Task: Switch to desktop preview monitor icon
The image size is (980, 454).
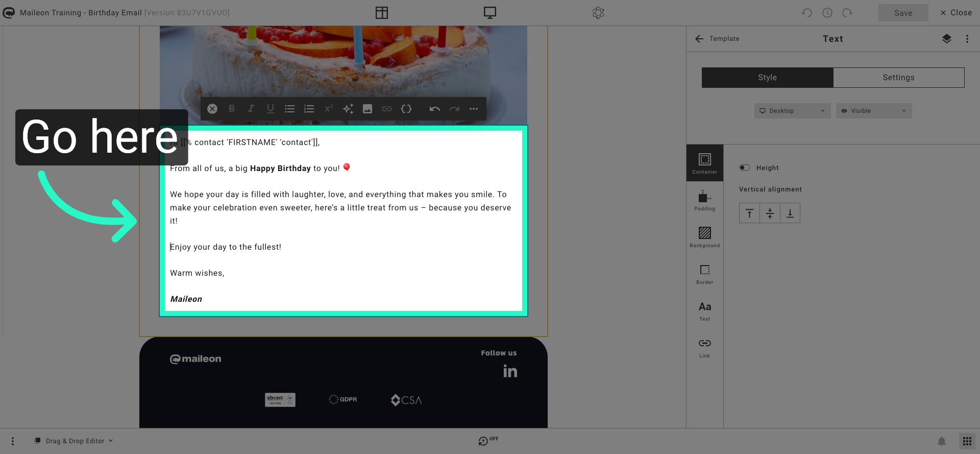Action: click(x=490, y=13)
